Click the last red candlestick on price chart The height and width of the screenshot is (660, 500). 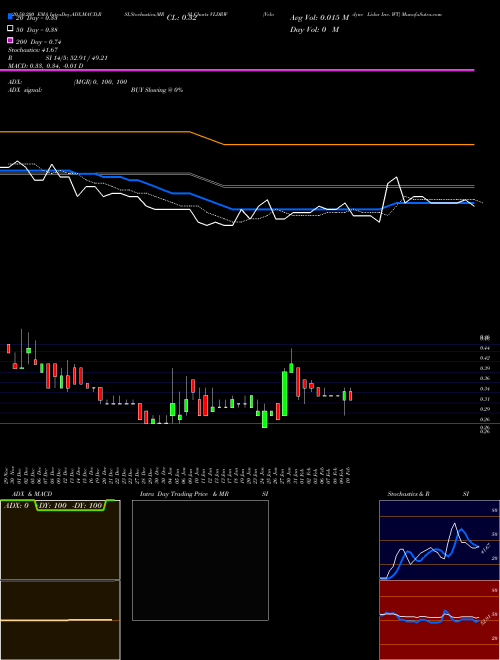pos(350,396)
